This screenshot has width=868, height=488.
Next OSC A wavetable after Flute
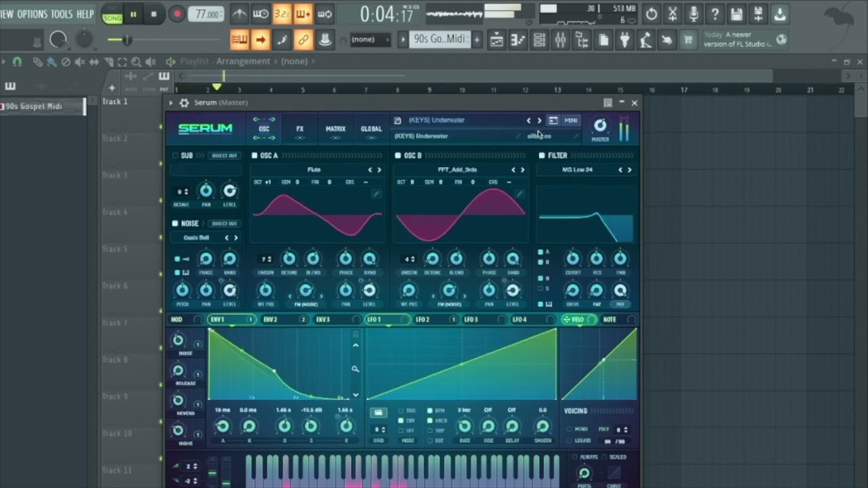pos(379,170)
